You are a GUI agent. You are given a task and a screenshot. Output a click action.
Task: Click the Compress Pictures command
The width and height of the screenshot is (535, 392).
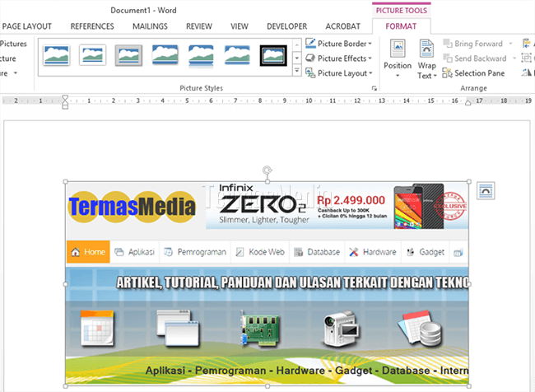pyautogui.click(x=13, y=44)
